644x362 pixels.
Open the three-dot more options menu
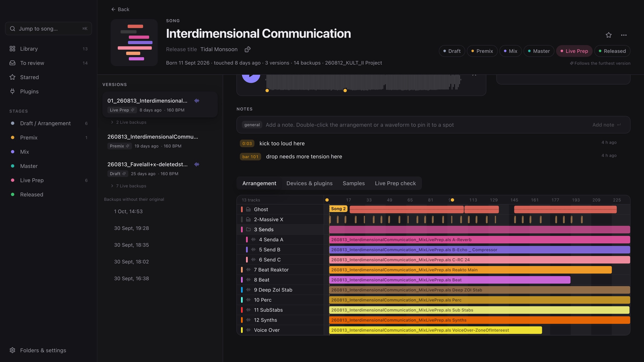(624, 35)
